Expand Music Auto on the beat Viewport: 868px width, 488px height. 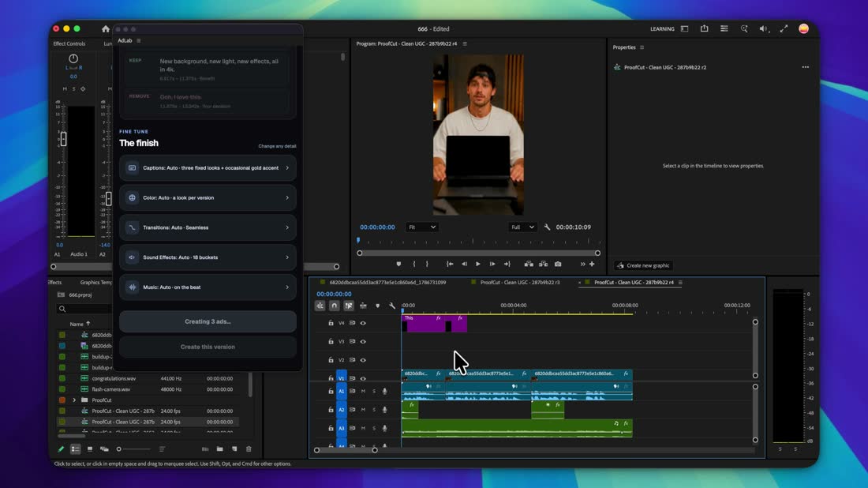coord(208,287)
